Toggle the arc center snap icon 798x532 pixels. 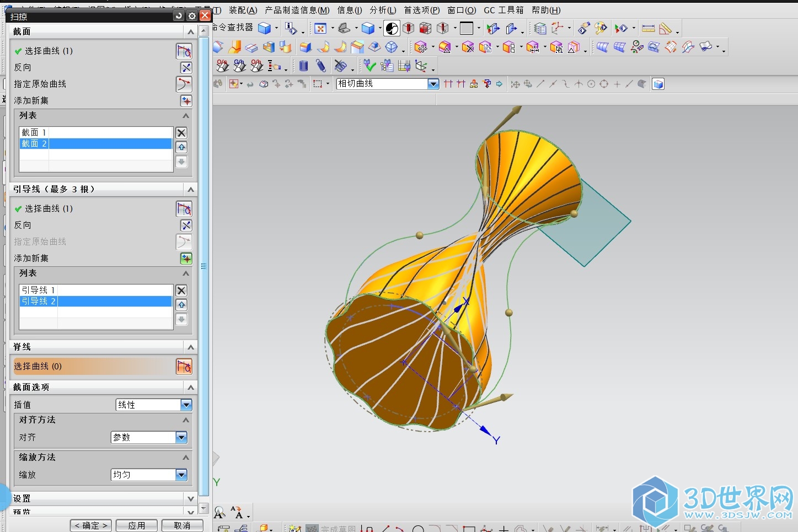pos(591,84)
